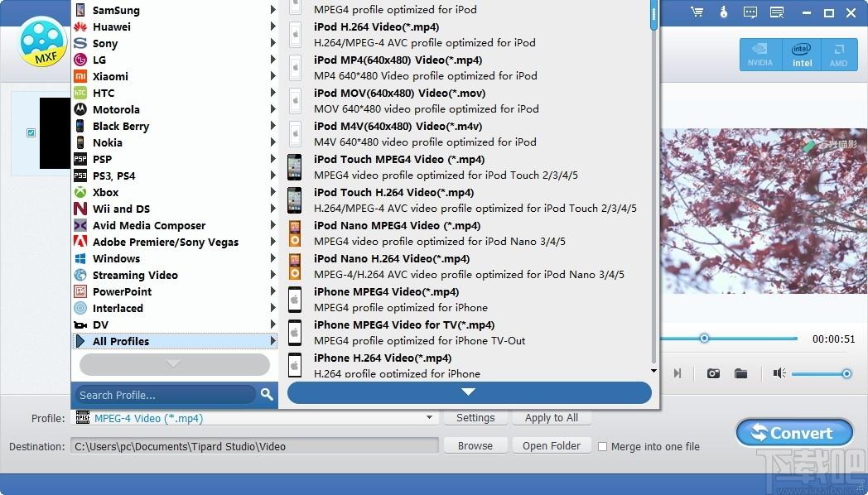
Task: Click the Apply to All button
Action: [552, 417]
